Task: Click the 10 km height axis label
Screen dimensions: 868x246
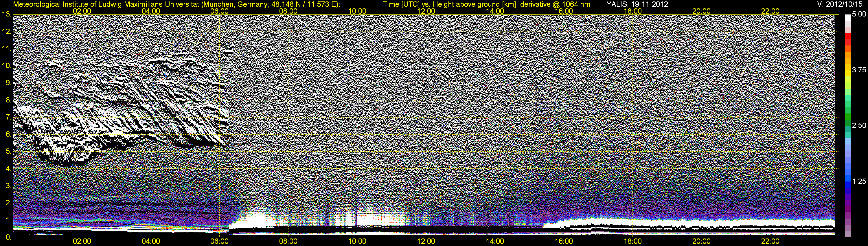Action: 6,66
